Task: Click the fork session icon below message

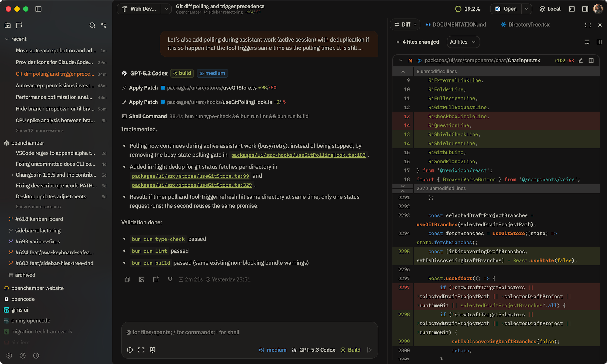Action: pos(170,279)
